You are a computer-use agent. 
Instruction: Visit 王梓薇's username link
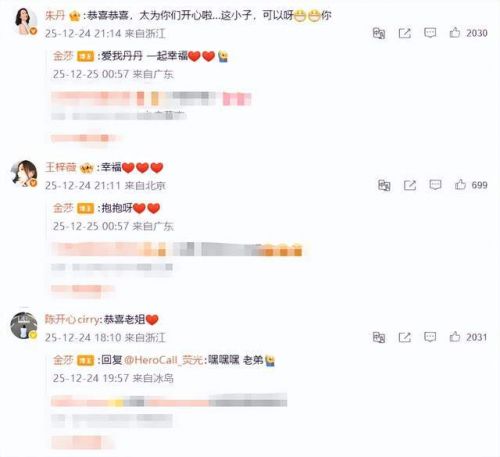tap(61, 167)
